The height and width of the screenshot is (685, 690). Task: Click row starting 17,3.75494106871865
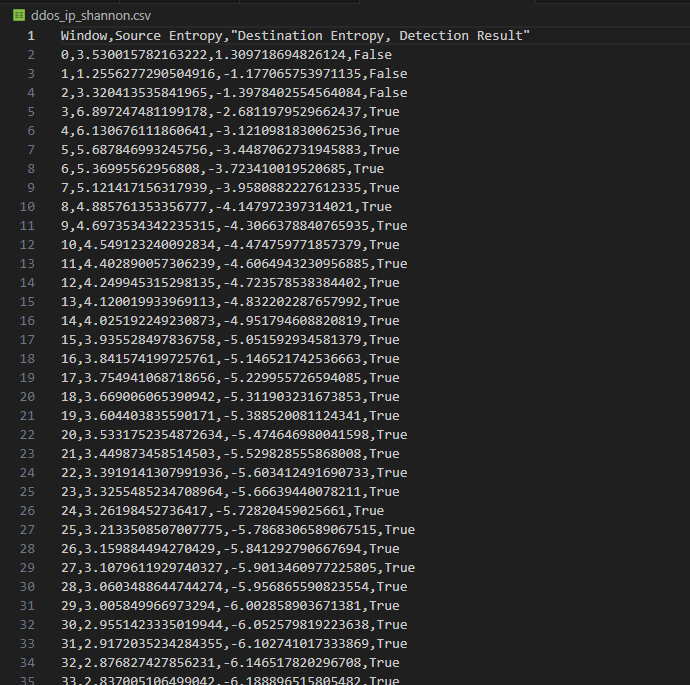(230, 377)
